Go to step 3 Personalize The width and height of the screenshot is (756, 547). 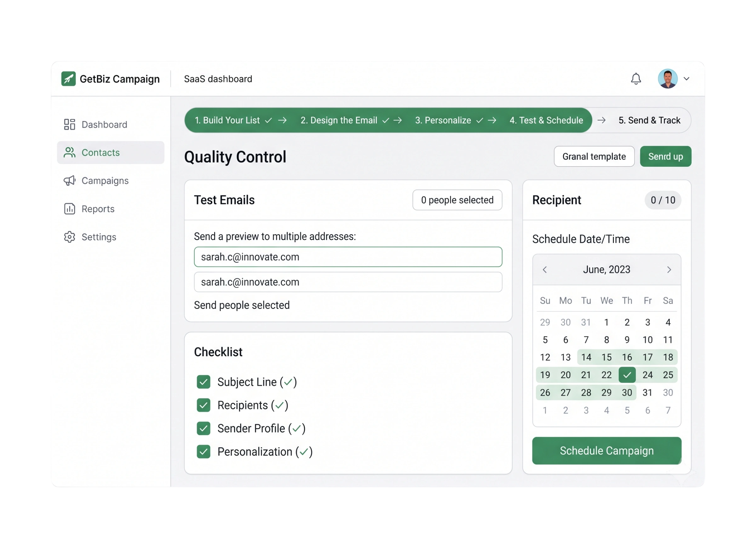point(443,120)
